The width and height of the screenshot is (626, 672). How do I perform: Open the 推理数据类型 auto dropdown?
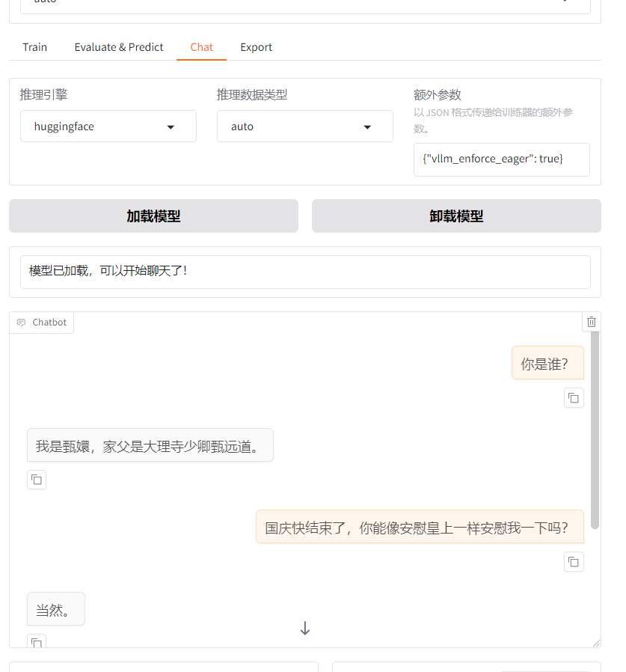[305, 126]
